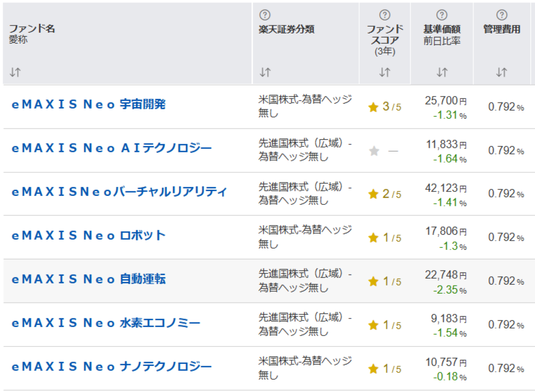Image resolution: width=535 pixels, height=392 pixels.
Task: Select price 22,748円 in 自動運転 row
Action: (x=445, y=275)
